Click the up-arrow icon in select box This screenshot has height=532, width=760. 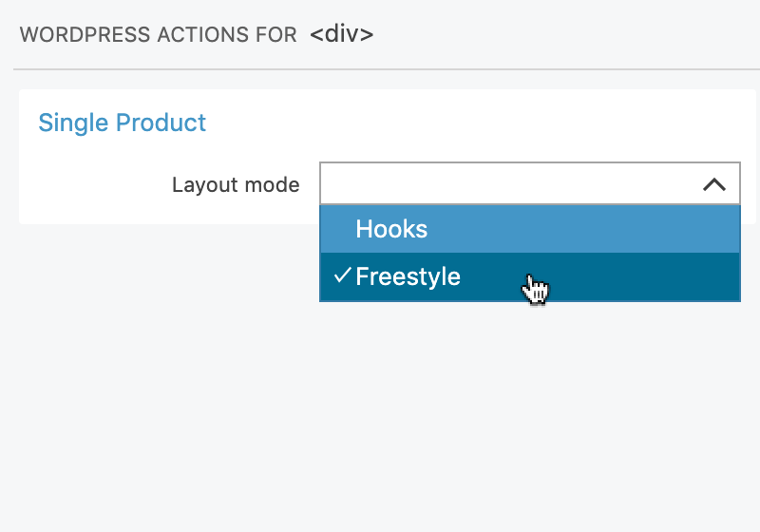click(714, 184)
